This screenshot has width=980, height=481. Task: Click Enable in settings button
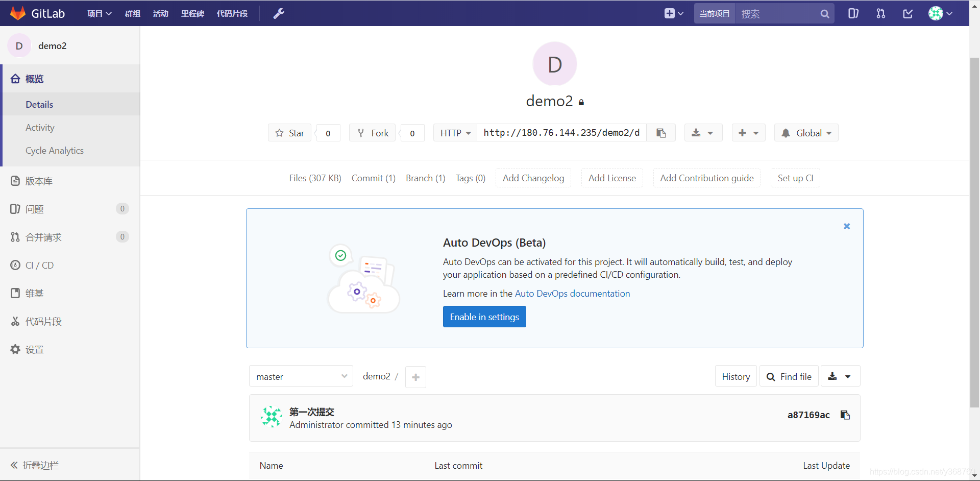point(484,317)
